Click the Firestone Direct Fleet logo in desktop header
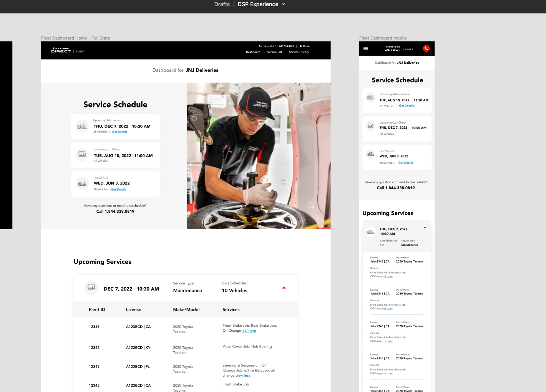546x392 pixels. (68, 50)
